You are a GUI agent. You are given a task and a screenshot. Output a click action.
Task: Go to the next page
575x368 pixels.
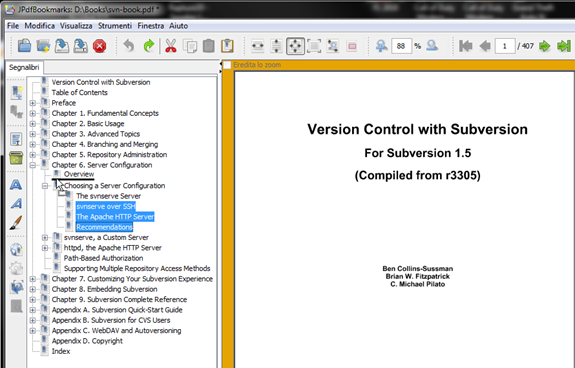click(x=545, y=46)
